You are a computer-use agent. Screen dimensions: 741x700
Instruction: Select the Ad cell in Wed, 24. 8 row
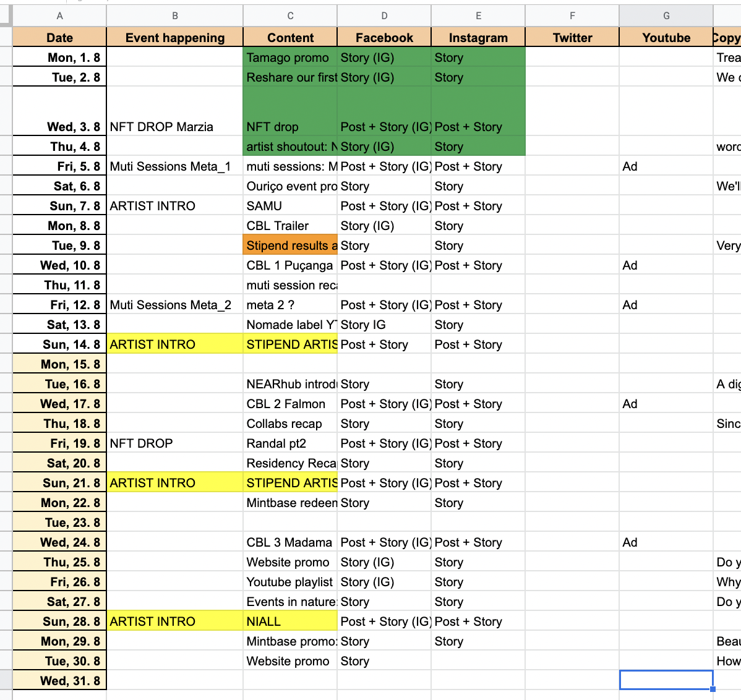(666, 542)
